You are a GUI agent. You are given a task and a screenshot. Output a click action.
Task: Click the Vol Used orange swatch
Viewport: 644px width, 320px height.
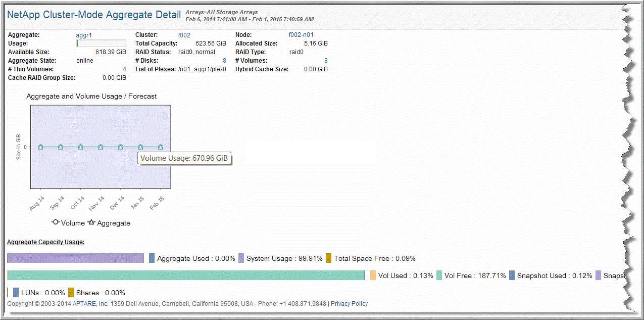[373, 276]
